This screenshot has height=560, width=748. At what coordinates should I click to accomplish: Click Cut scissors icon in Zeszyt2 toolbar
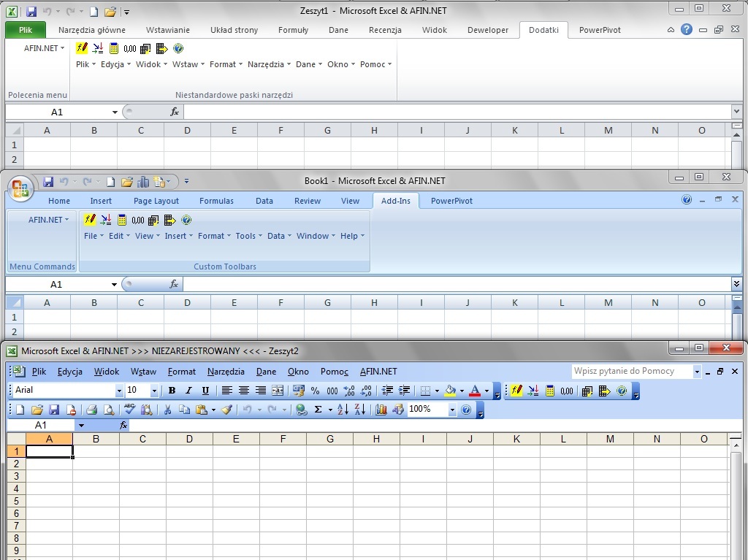pos(167,410)
